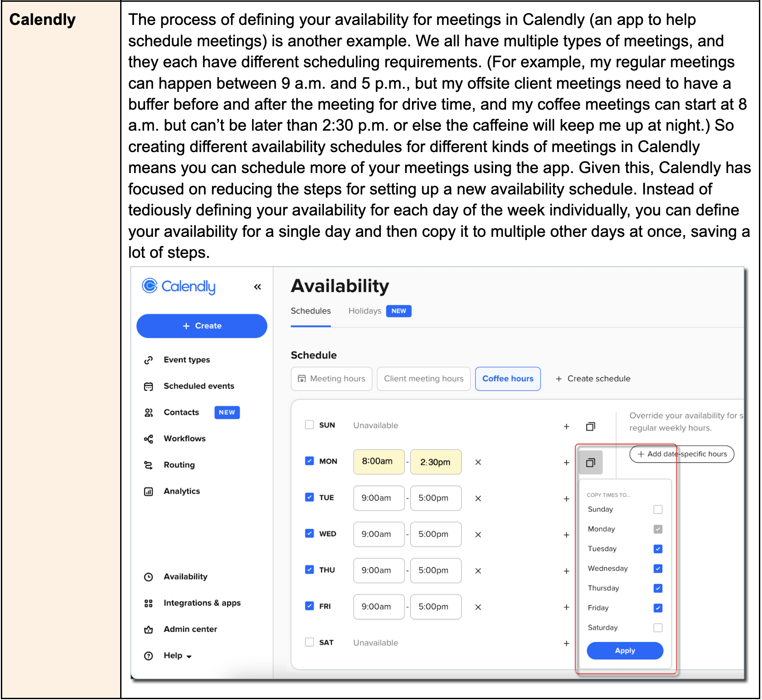The width and height of the screenshot is (762, 700).
Task: Click the Admin center crown icon
Action: point(149,629)
